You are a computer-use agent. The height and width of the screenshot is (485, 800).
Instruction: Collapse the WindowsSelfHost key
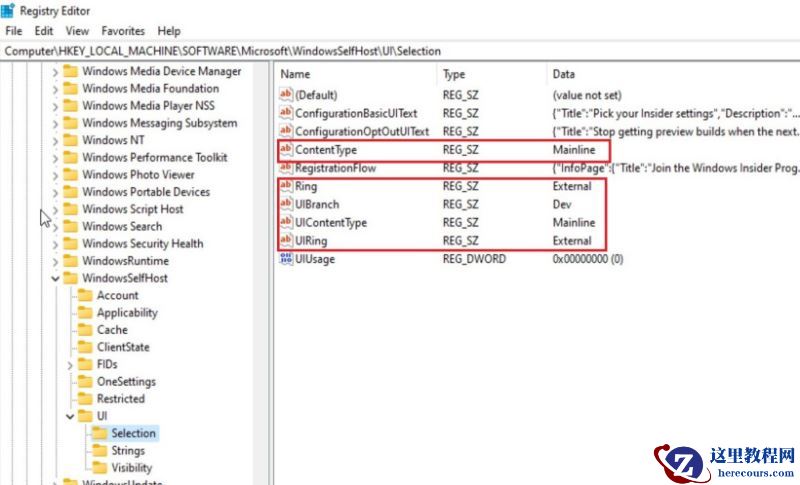[55, 278]
